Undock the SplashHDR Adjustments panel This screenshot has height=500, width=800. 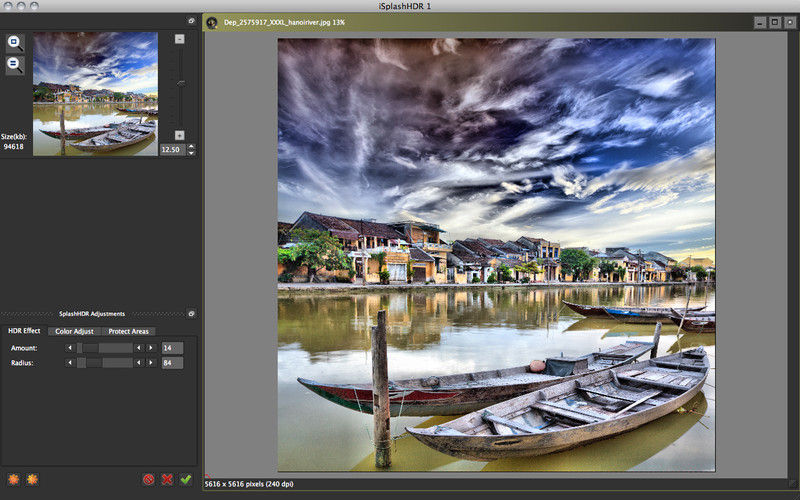point(191,314)
